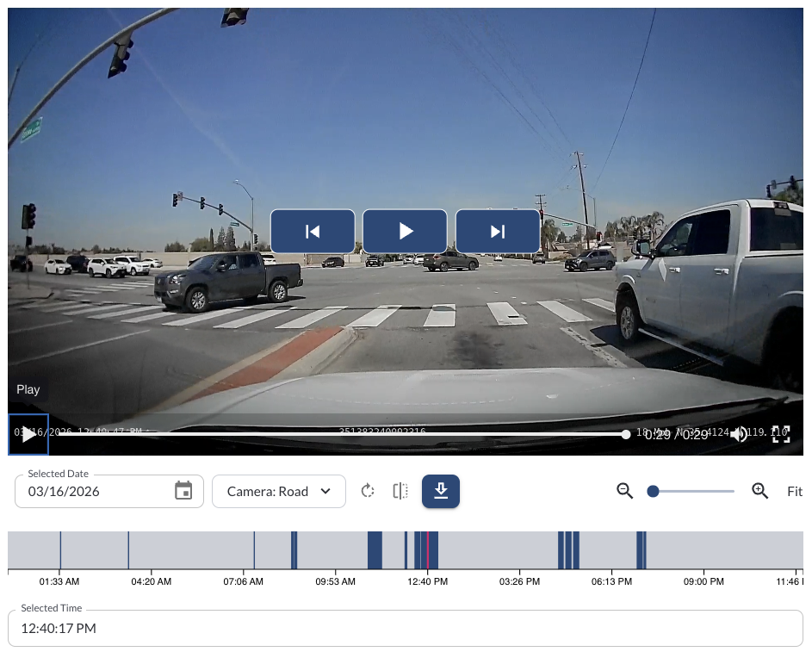Click the skip to next clip button
The width and height of the screenshot is (812, 658).
(x=497, y=231)
